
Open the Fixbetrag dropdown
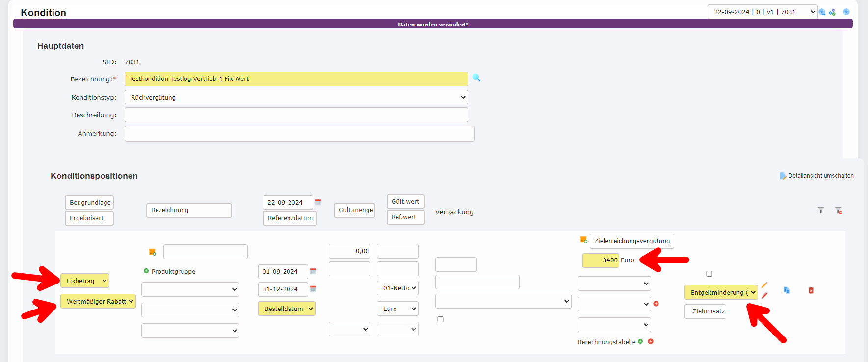point(84,281)
